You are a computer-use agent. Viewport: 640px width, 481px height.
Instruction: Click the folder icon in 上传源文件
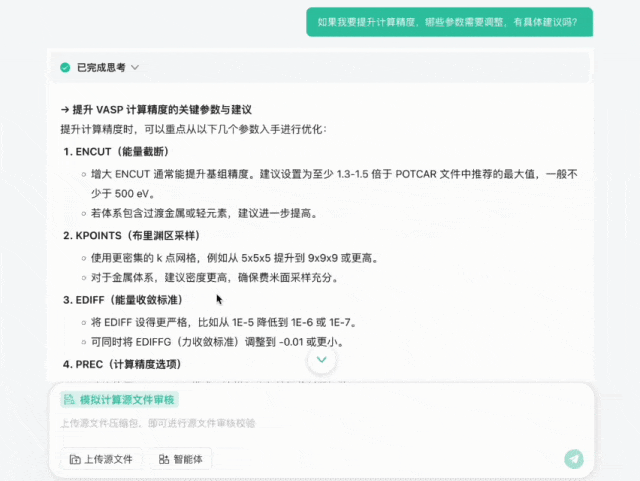pos(75,460)
